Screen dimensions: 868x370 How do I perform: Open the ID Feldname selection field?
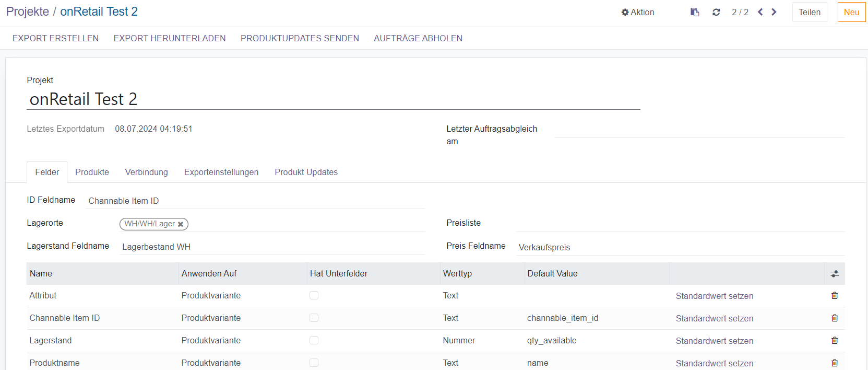[255, 201]
